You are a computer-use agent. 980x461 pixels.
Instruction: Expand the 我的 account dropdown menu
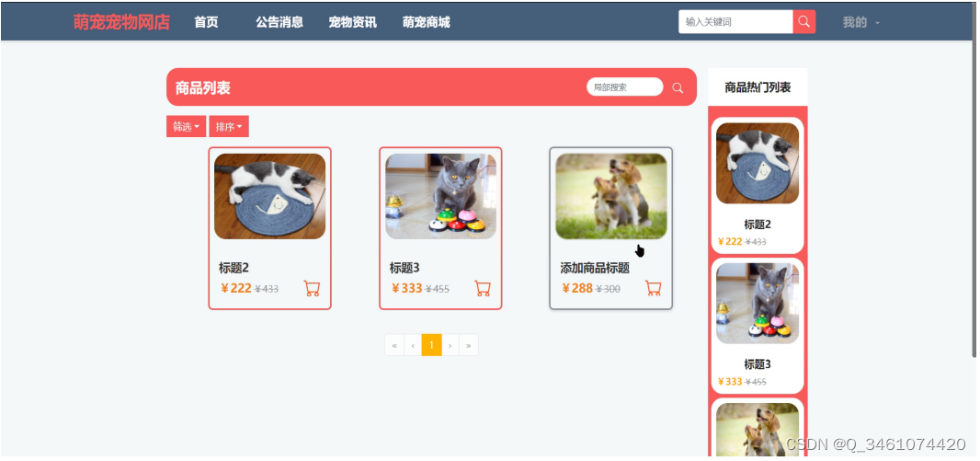point(860,22)
